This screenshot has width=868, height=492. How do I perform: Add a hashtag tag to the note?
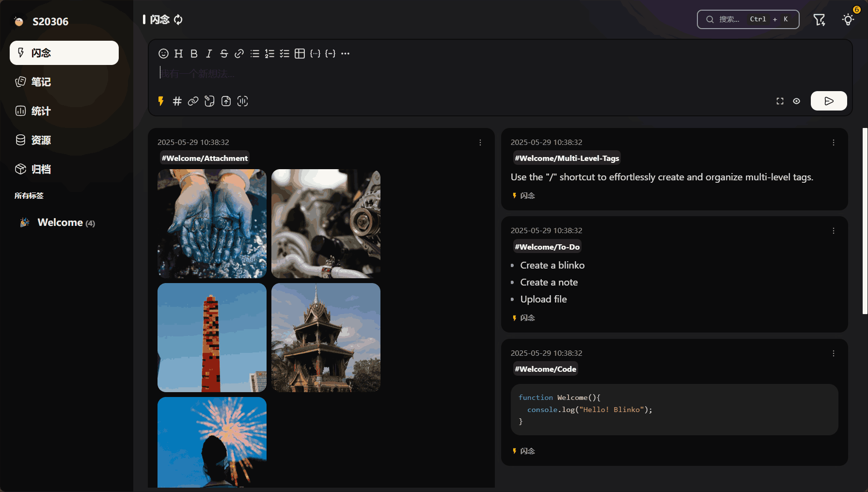point(177,101)
